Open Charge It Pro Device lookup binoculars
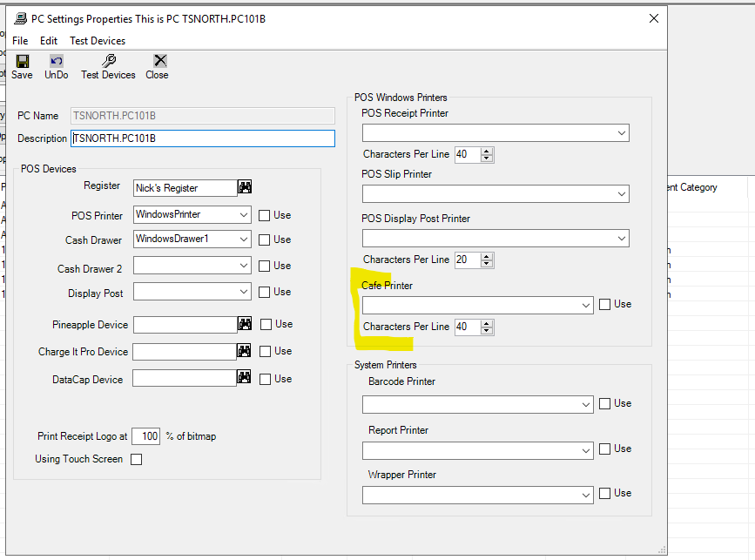755x560 pixels. point(244,350)
